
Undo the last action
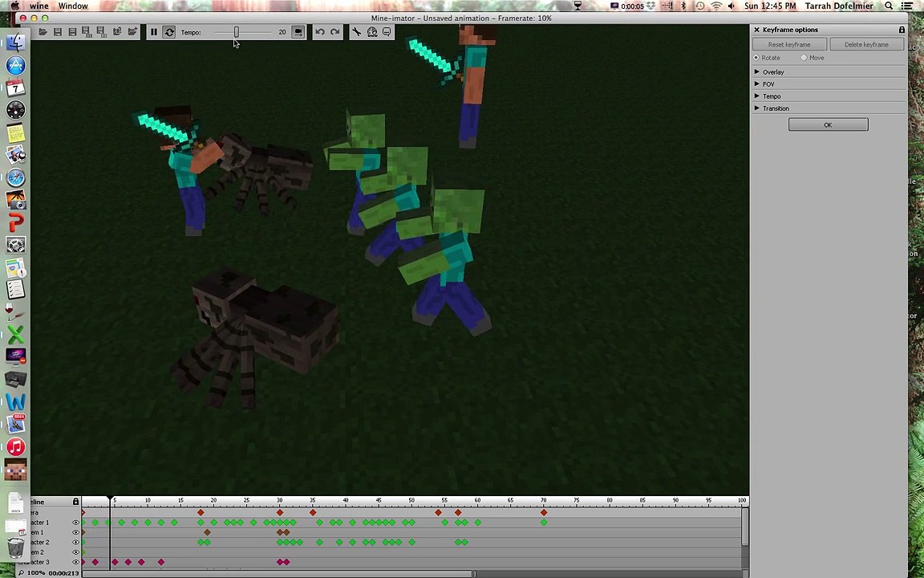(320, 32)
